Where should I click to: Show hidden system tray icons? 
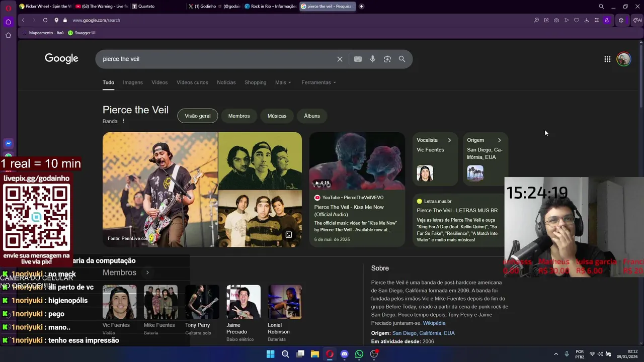coord(555,354)
